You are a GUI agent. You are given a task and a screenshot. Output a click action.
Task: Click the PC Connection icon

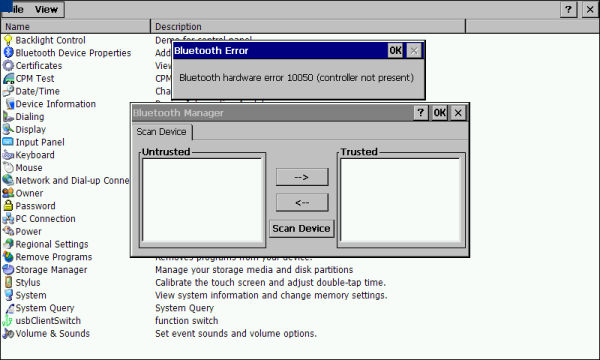[x=8, y=218]
